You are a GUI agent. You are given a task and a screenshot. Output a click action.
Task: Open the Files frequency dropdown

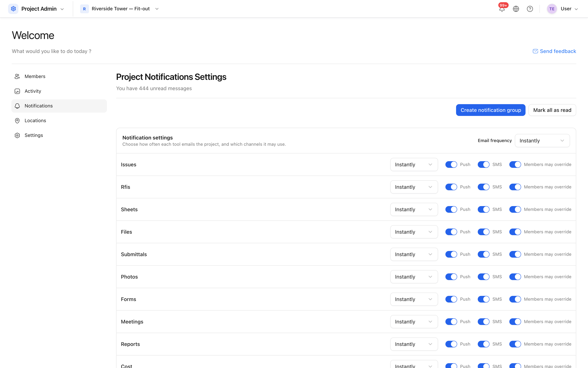point(414,232)
